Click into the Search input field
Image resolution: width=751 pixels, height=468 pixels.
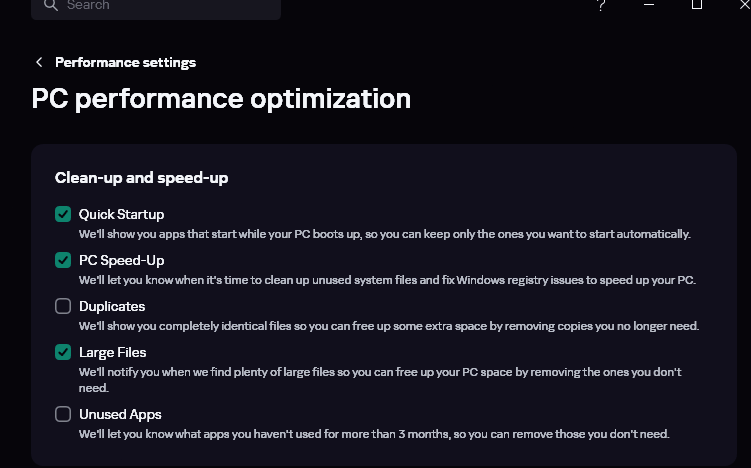[160, 6]
